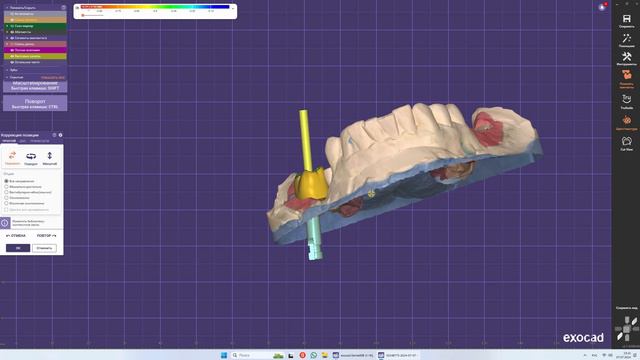Expand the green scan-marker group arrow

pos(7,26)
